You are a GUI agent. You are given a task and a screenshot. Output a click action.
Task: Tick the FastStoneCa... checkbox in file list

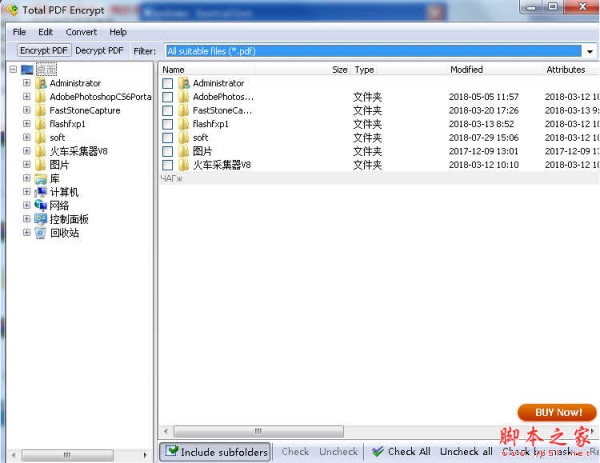(x=167, y=111)
